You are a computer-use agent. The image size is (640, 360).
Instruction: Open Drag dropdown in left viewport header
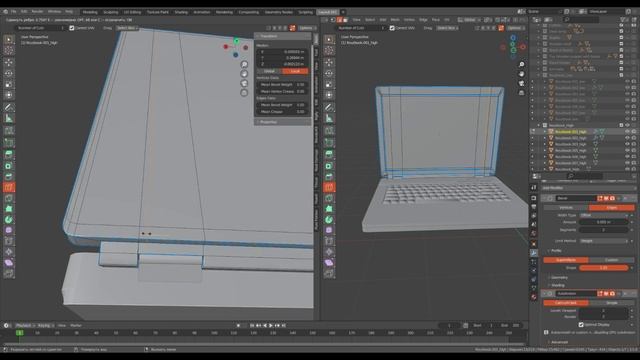[x=127, y=28]
